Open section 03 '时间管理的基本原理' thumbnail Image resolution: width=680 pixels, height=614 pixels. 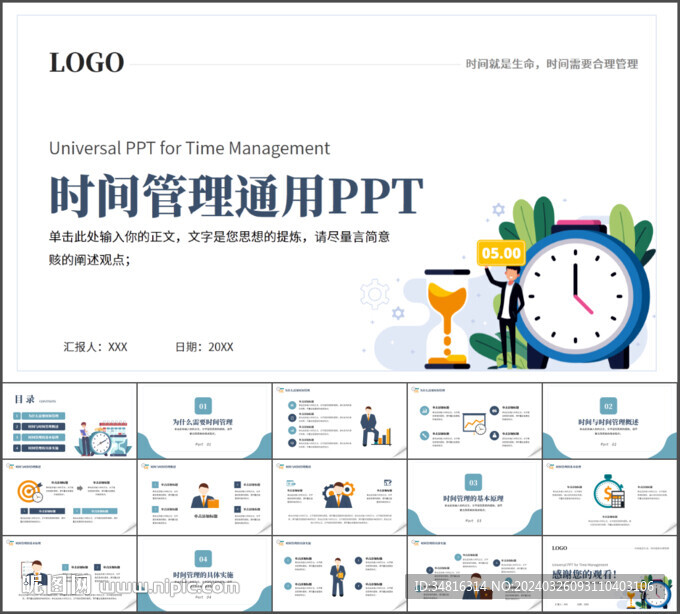475,498
